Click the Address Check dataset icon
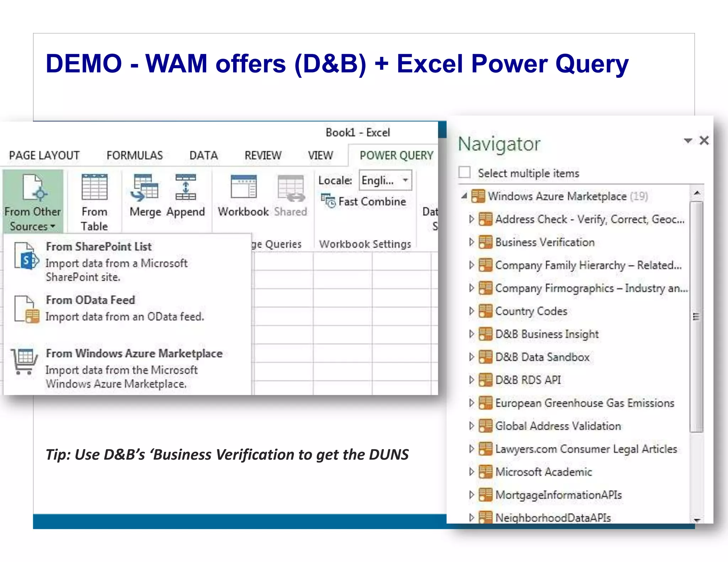The image size is (728, 562). click(x=485, y=219)
